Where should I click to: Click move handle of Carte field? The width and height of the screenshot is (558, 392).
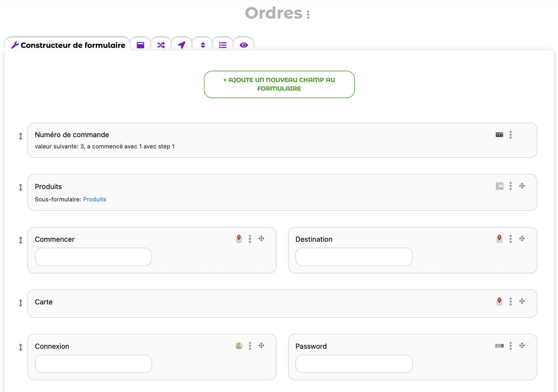[522, 301]
